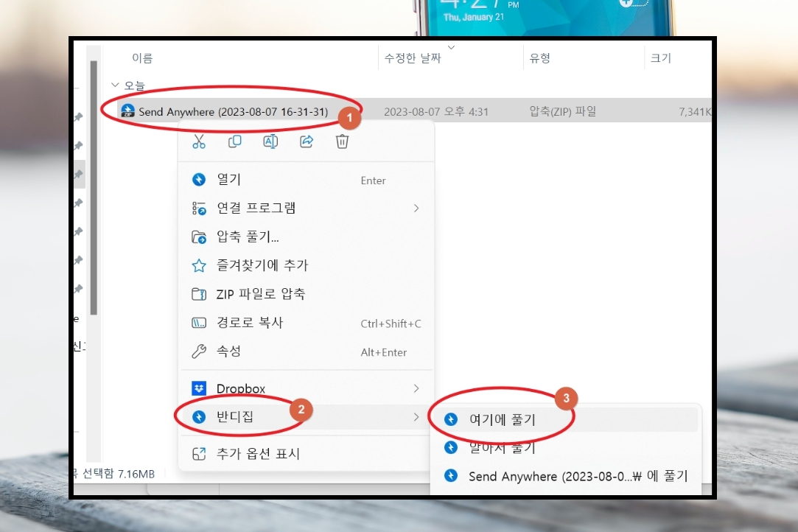Extract to Send Anywhere folder option
The width and height of the screenshot is (798, 532).
click(x=566, y=477)
